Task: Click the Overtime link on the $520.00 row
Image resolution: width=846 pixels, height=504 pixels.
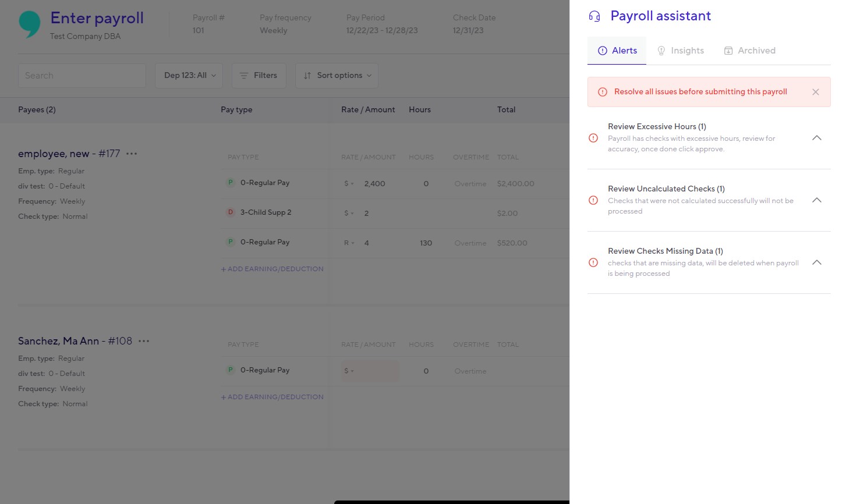Action: coord(470,243)
